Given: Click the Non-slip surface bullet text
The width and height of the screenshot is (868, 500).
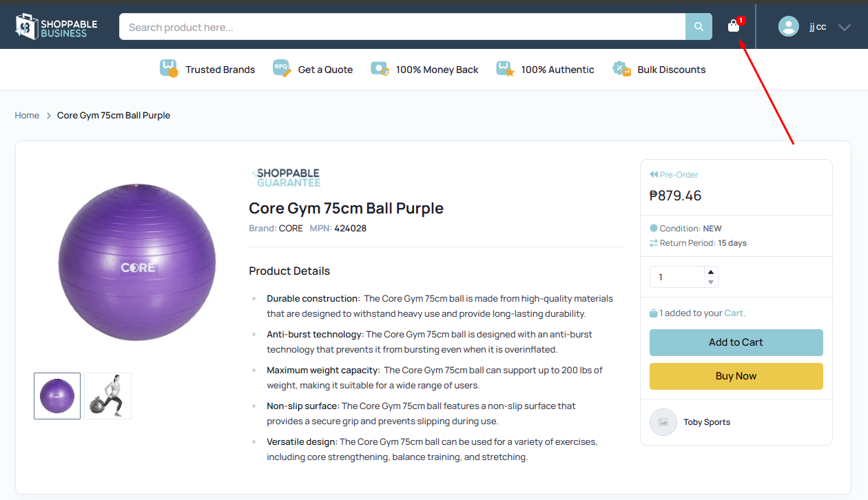Looking at the screenshot, I should tap(422, 413).
